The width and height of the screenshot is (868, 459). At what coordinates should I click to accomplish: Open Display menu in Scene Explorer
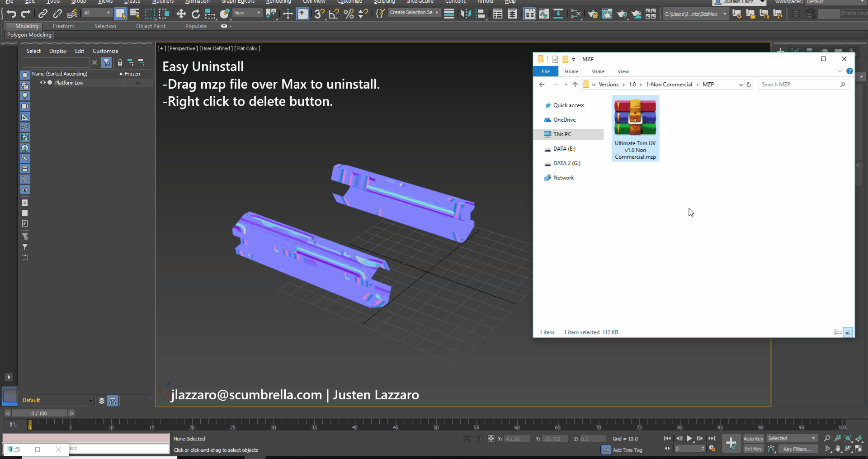coord(58,51)
